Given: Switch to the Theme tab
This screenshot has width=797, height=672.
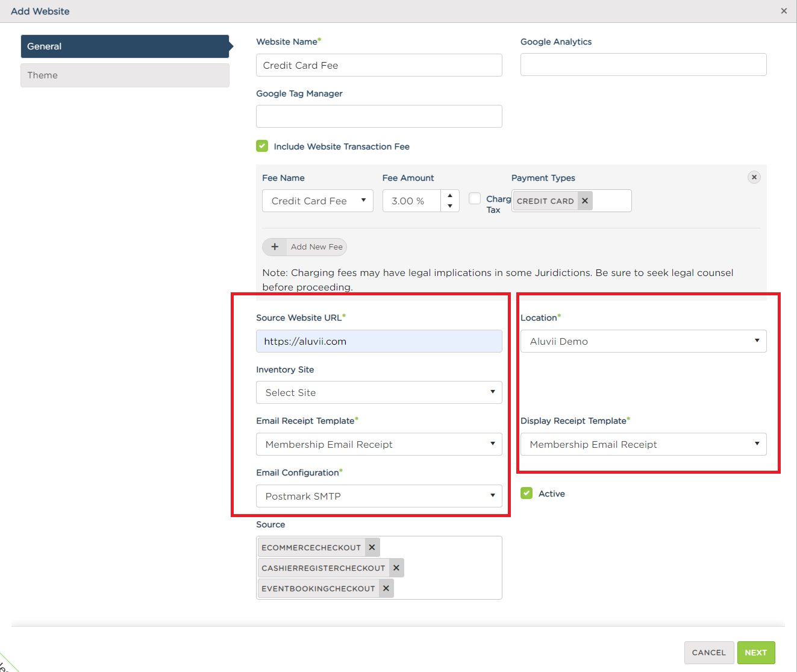Looking at the screenshot, I should coord(125,75).
